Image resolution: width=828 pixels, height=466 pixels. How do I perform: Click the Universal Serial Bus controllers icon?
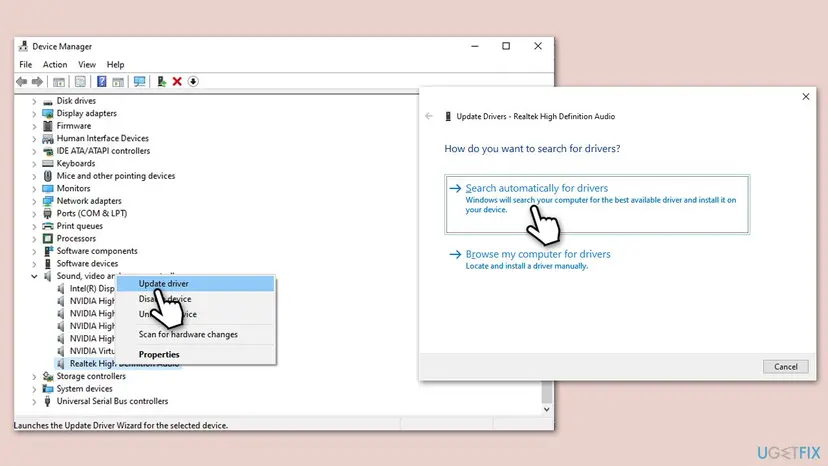[x=48, y=402]
